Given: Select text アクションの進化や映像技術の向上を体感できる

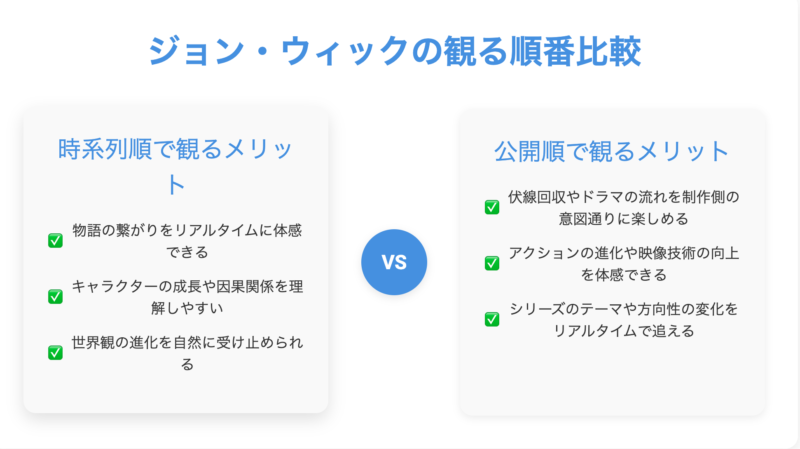Looking at the screenshot, I should click(x=623, y=264).
